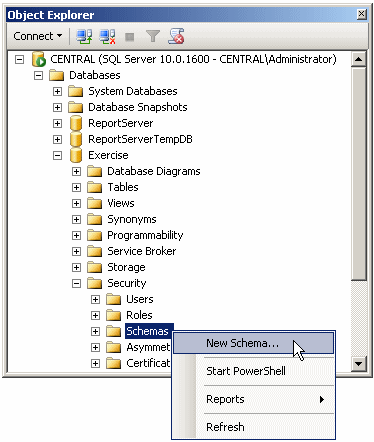The width and height of the screenshot is (374, 442).
Task: Click the Views folder icon
Action: (94, 203)
